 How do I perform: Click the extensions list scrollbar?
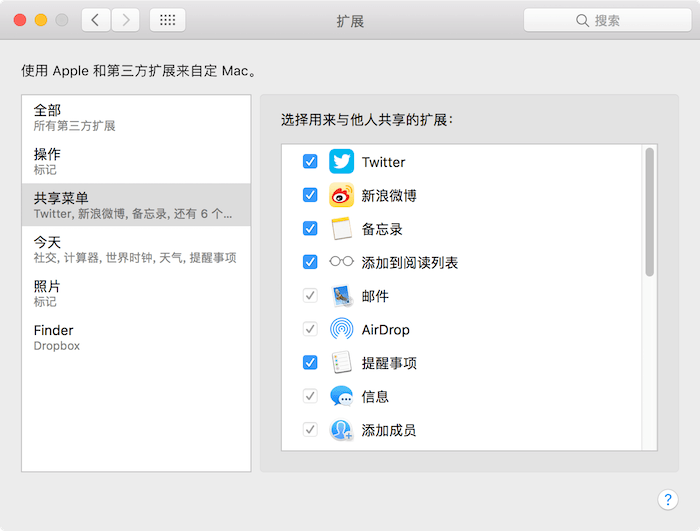(650, 212)
